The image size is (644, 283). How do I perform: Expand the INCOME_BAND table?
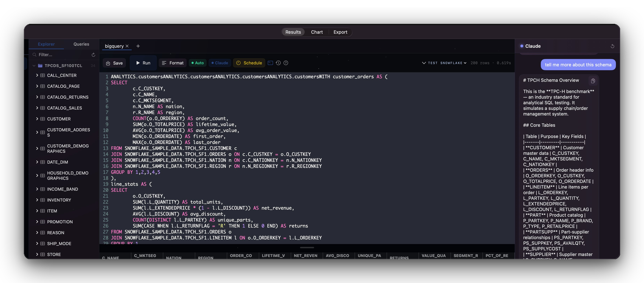tap(37, 189)
